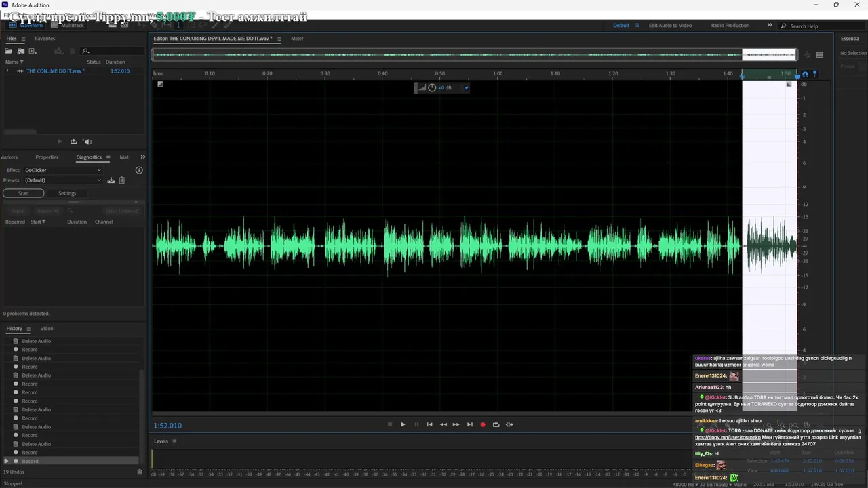
Task: Click Zoom Navigator settings icon
Action: (x=819, y=55)
